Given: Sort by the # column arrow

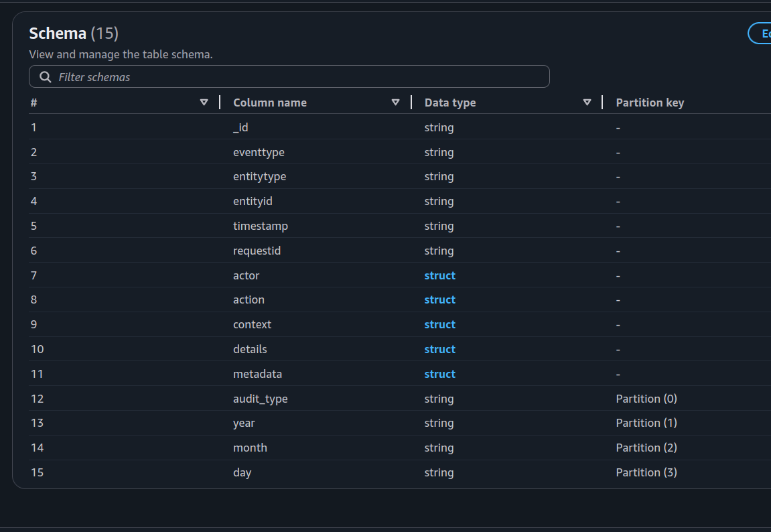Looking at the screenshot, I should pyautogui.click(x=204, y=103).
